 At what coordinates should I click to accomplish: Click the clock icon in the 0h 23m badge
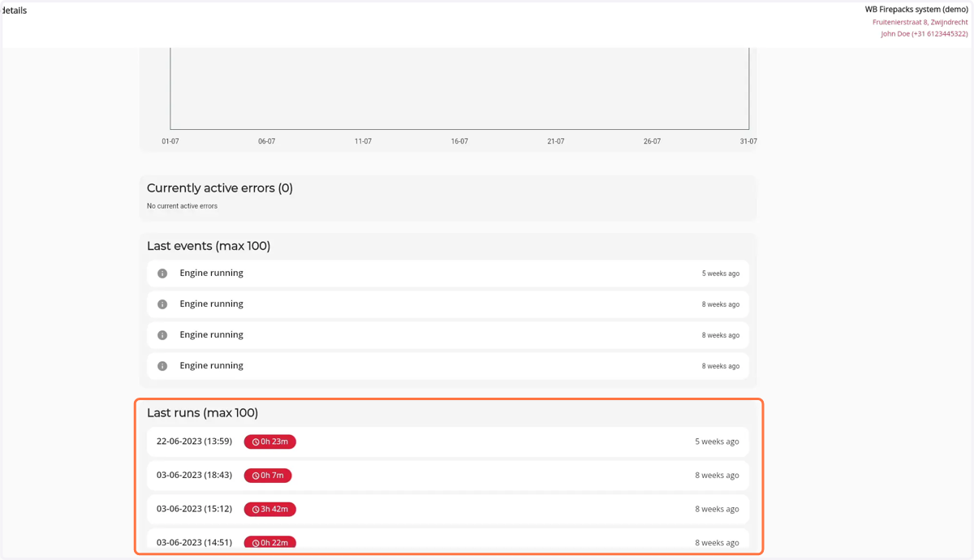[256, 442]
